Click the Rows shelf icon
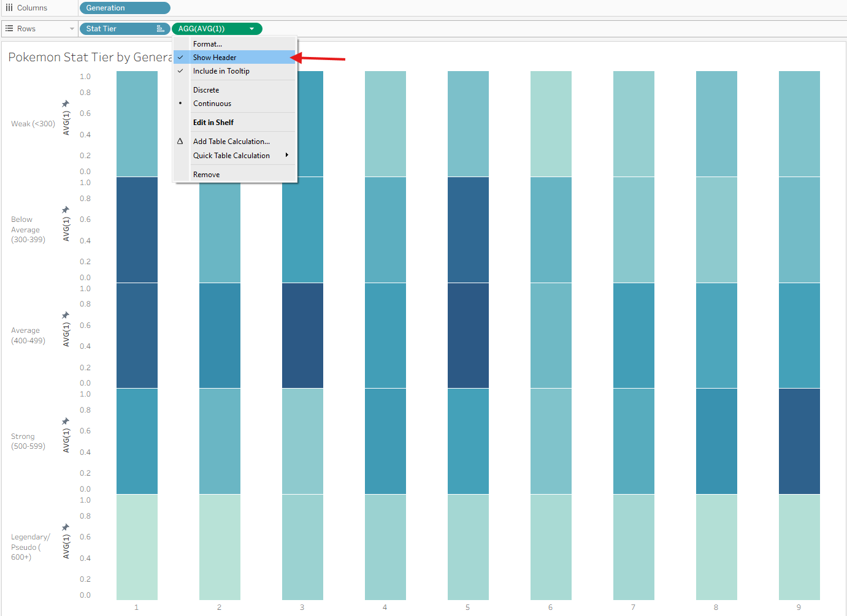847x616 pixels. tap(9, 29)
